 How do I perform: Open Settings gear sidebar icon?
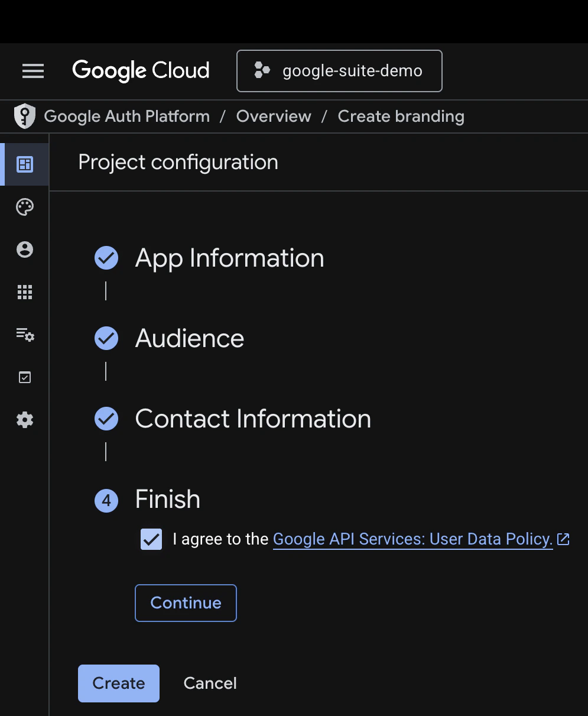click(x=25, y=420)
